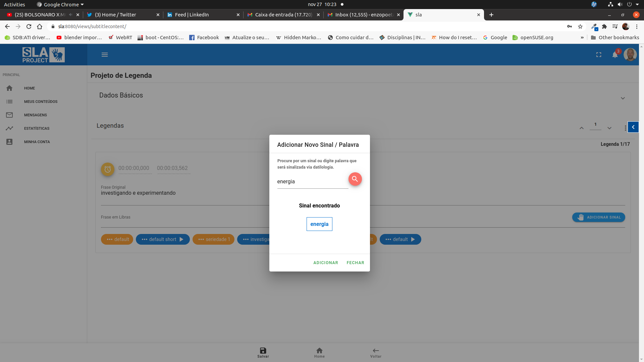This screenshot has width=644, height=362.
Task: Click the user avatar in header
Action: 630,55
